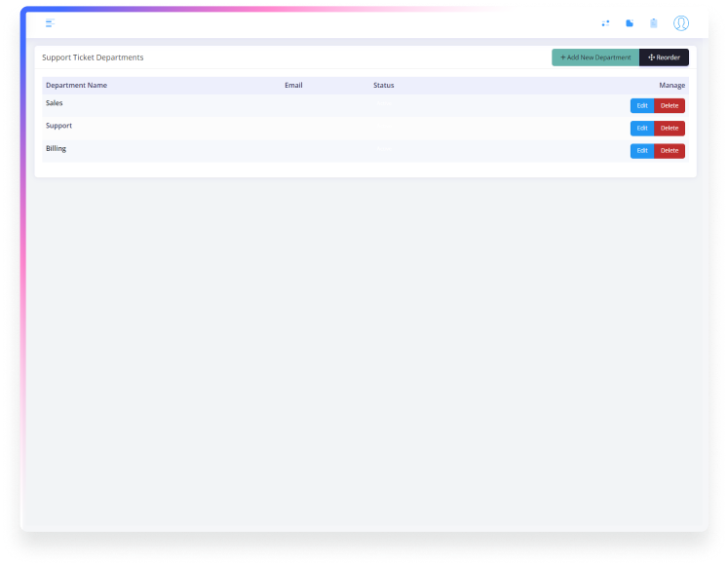The width and height of the screenshot is (728, 566).
Task: Click the Email column header
Action: [x=293, y=86]
